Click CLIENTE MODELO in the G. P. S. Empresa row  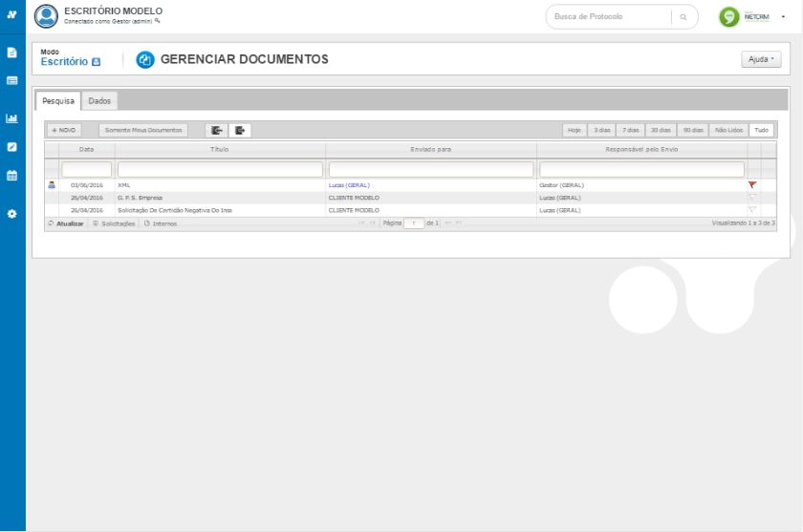354,198
